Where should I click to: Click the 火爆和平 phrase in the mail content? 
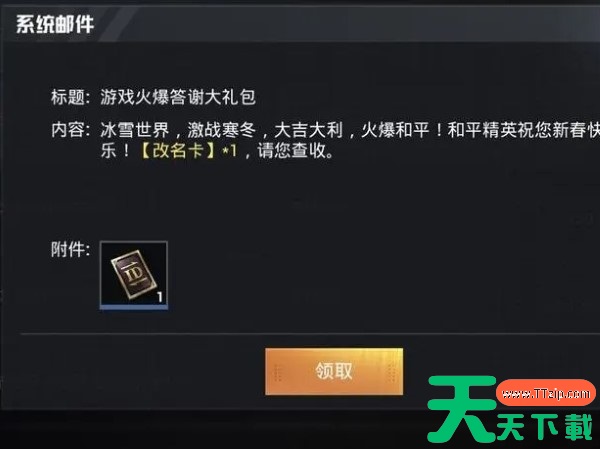click(x=395, y=130)
